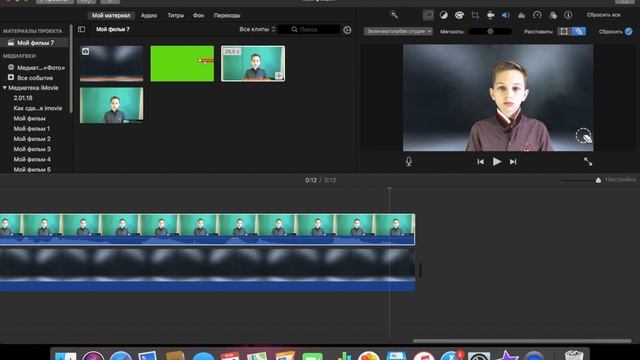The height and width of the screenshot is (360, 640).
Task: Open the color balance tool
Action: (444, 15)
